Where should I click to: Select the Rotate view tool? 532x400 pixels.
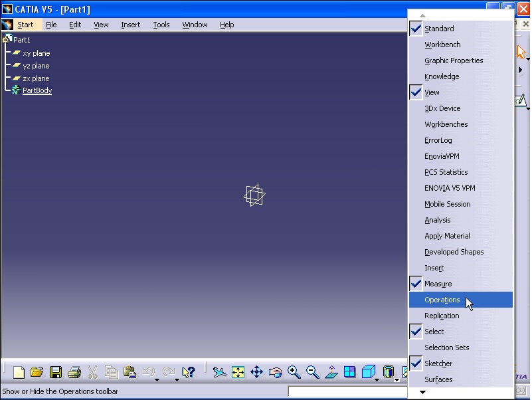click(x=276, y=373)
